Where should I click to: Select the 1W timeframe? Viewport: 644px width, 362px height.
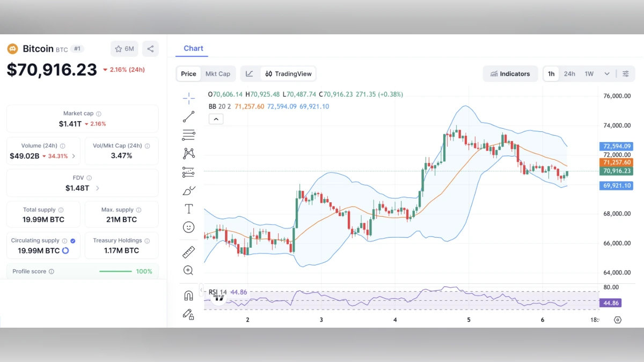pyautogui.click(x=589, y=73)
